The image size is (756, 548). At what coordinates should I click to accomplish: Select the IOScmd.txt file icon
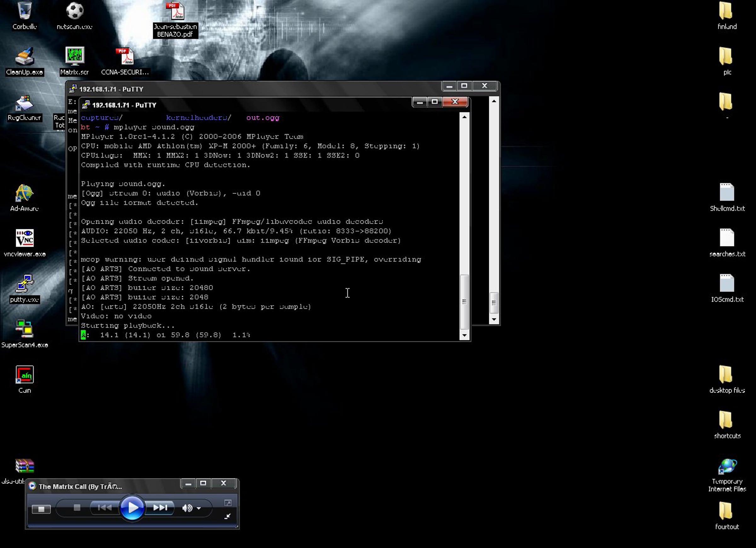coord(727,284)
